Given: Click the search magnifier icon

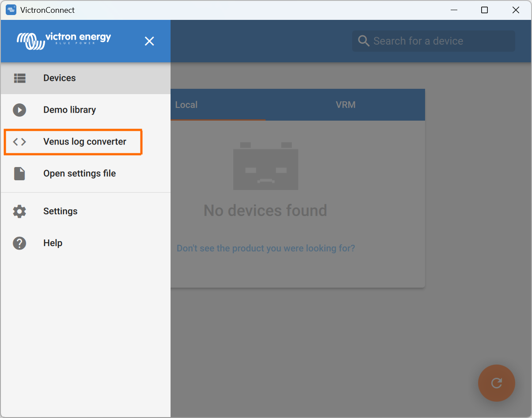Looking at the screenshot, I should click(x=364, y=41).
